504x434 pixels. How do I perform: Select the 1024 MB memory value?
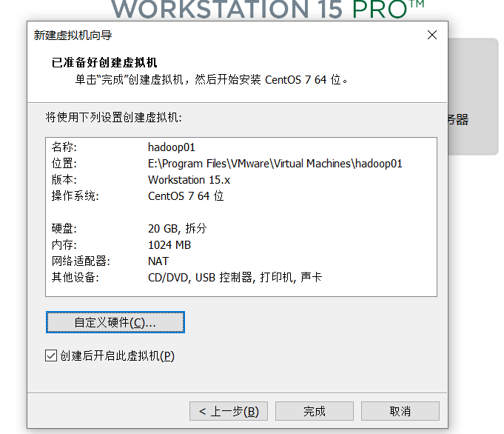click(169, 245)
